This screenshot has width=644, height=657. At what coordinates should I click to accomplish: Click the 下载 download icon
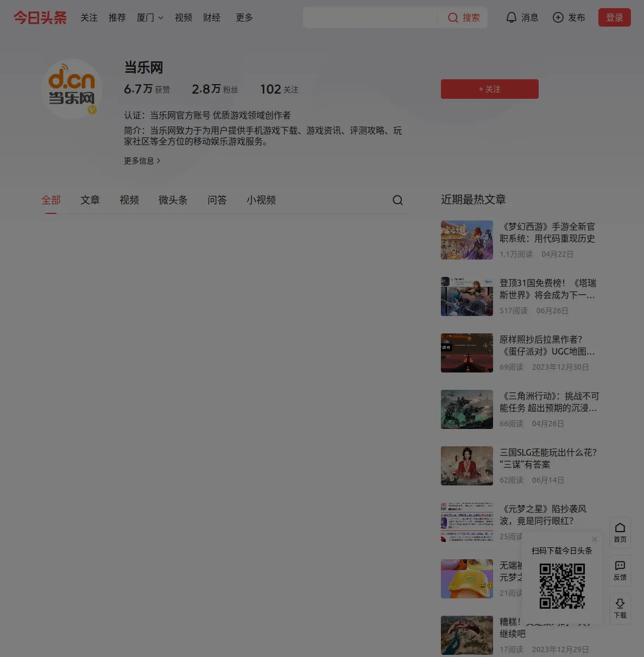coord(620,608)
